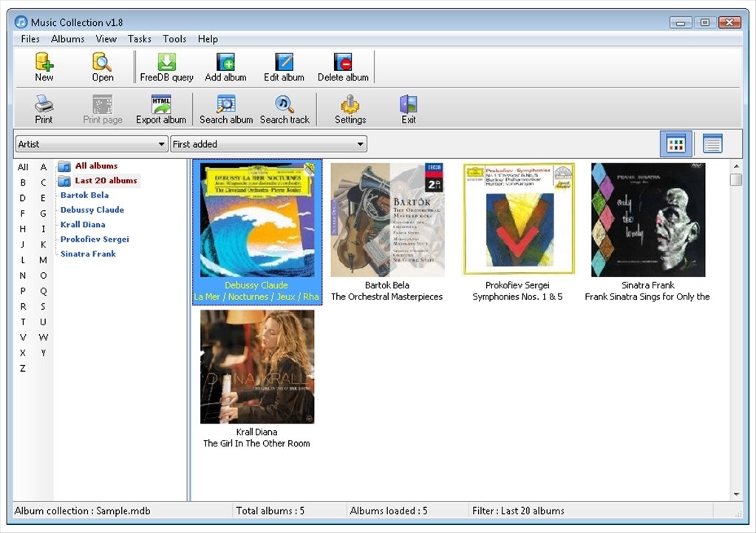
Task: Click the 'Symphonies Nos. 1 & 5' title
Action: (x=517, y=296)
